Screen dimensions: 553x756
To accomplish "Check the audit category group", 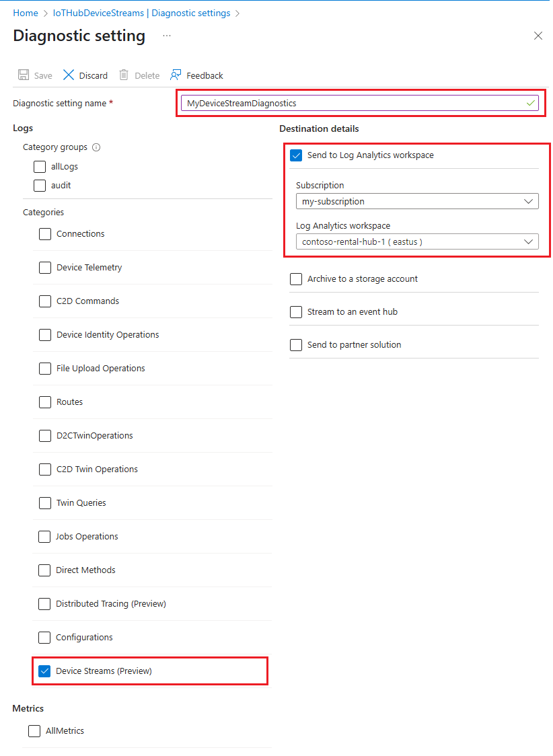I will [39, 185].
